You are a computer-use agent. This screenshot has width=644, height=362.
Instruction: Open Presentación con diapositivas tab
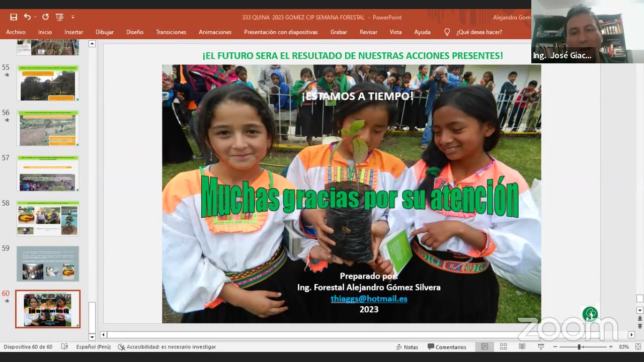281,32
